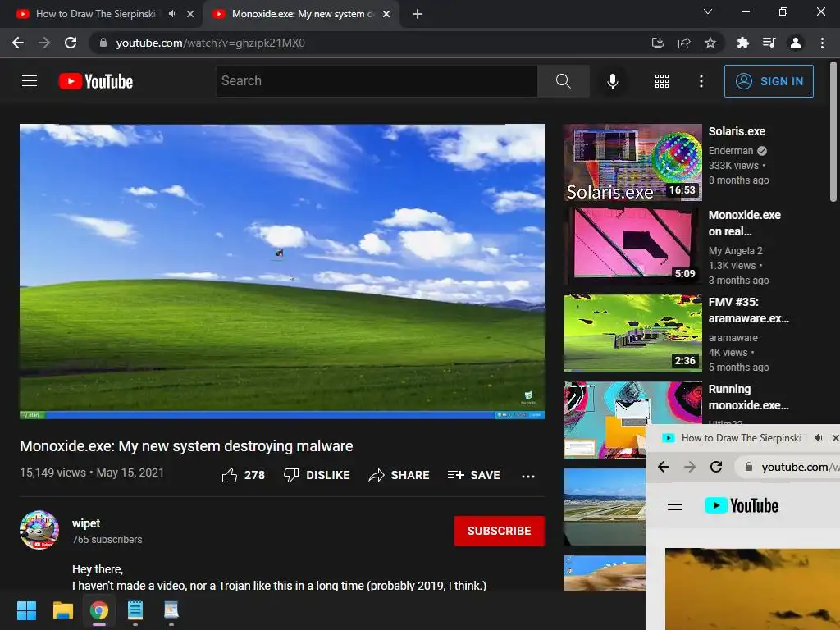The width and height of the screenshot is (840, 630).
Task: Open a new tab with the plus button
Action: point(418,14)
